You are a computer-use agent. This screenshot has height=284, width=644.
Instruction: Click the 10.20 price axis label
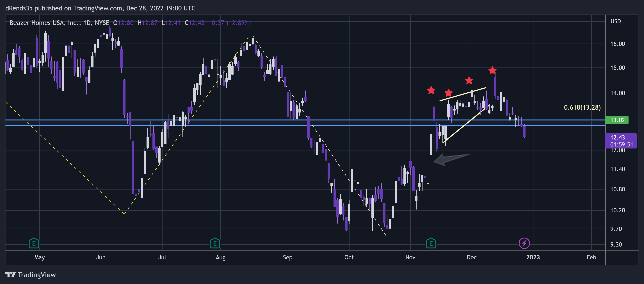pyautogui.click(x=618, y=210)
